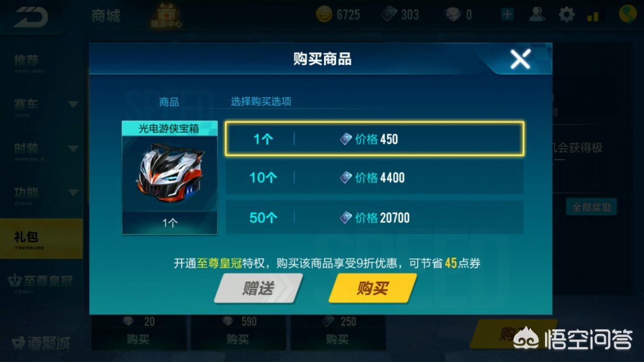
Task: Select the 1个 price 450 option
Action: point(374,139)
